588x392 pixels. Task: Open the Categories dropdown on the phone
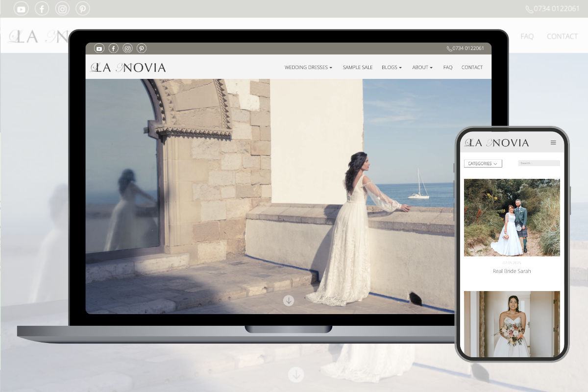pyautogui.click(x=483, y=164)
